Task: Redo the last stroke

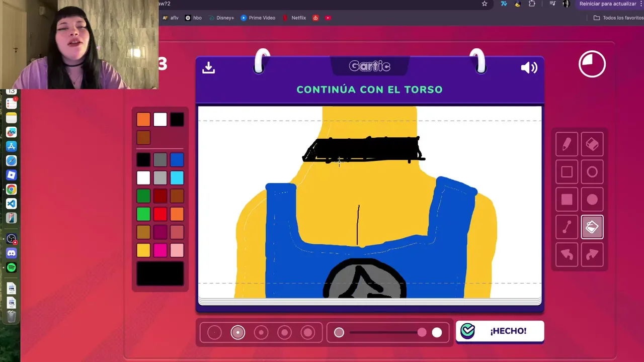Action: tap(592, 255)
